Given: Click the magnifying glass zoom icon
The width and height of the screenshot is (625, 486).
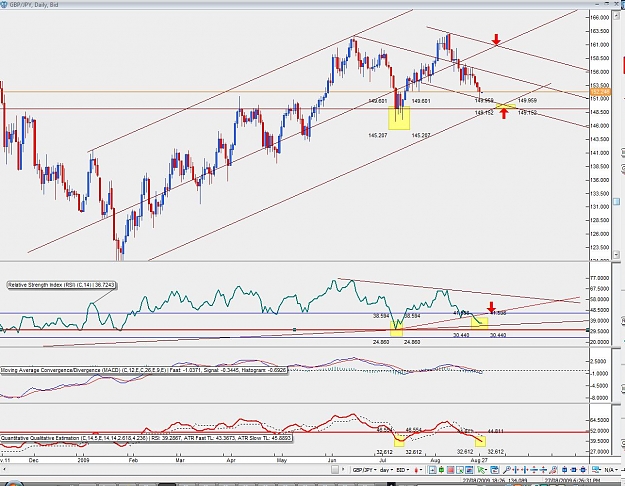Looking at the screenshot, I should click(x=507, y=470).
